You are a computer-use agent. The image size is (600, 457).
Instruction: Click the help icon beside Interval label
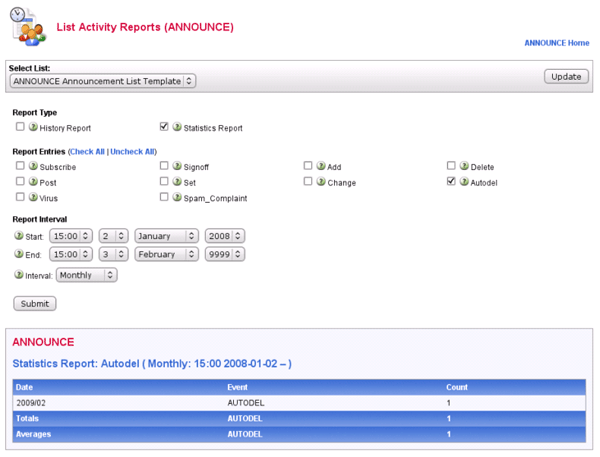click(x=18, y=274)
